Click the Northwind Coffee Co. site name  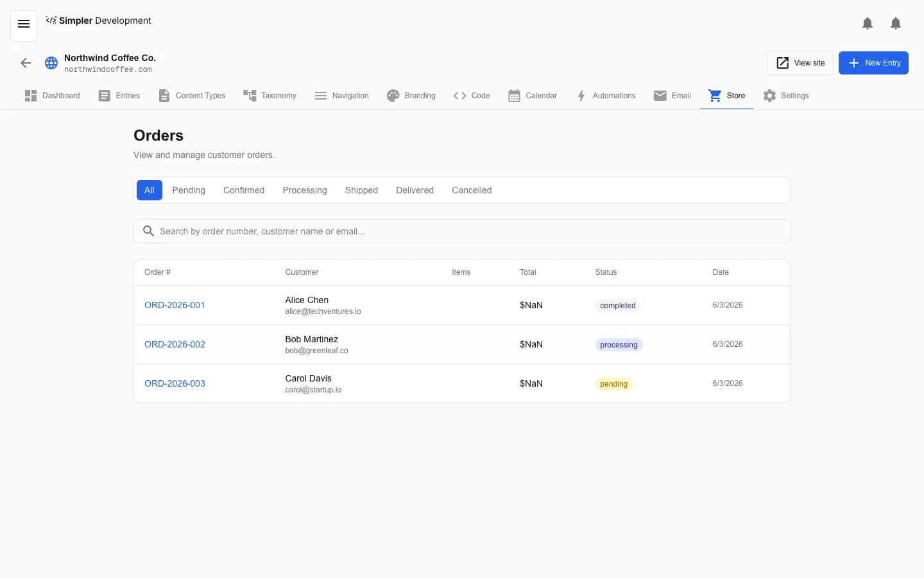click(x=110, y=58)
